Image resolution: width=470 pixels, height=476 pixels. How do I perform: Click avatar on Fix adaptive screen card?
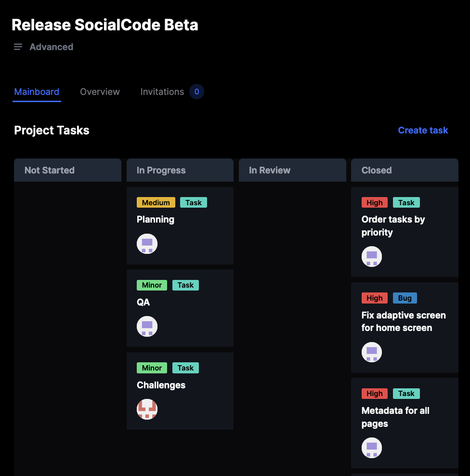tap(372, 352)
